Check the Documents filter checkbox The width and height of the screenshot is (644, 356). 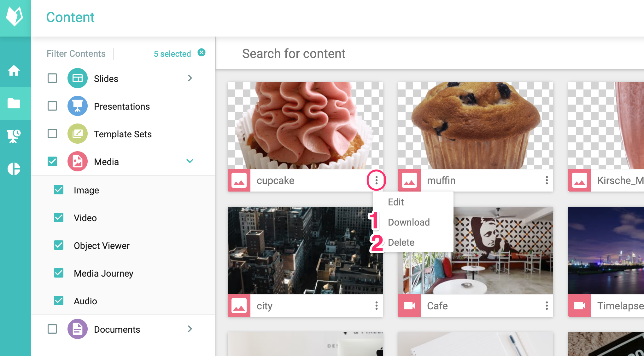click(52, 329)
